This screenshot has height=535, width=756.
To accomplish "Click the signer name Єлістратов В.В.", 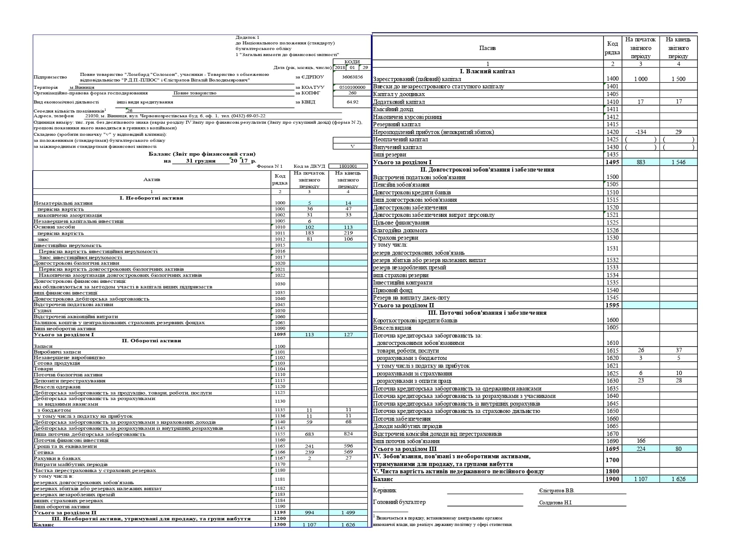I will [x=557, y=491].
